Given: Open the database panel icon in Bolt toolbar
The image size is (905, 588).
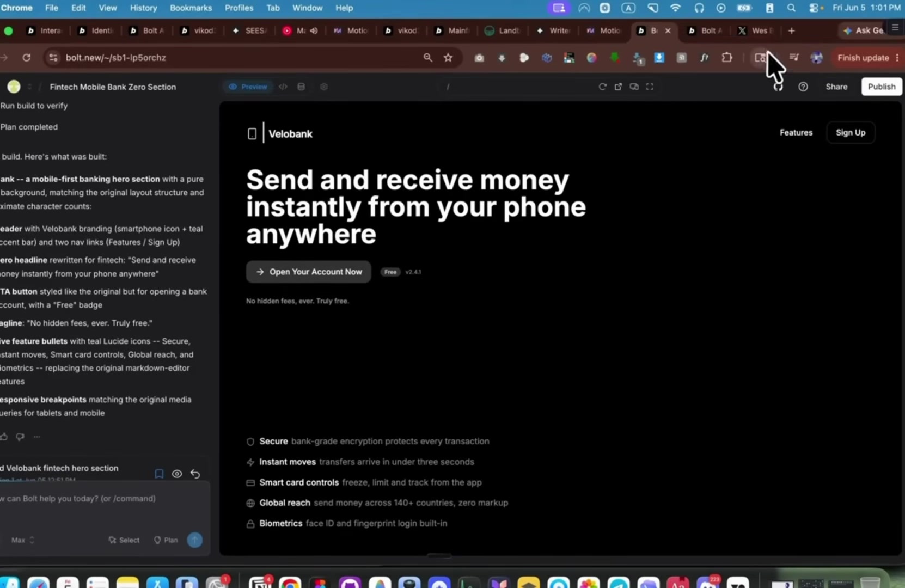Looking at the screenshot, I should [301, 87].
